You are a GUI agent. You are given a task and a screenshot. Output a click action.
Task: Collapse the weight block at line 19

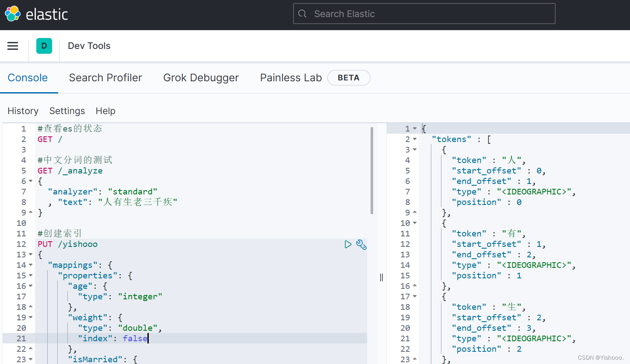[x=31, y=318]
